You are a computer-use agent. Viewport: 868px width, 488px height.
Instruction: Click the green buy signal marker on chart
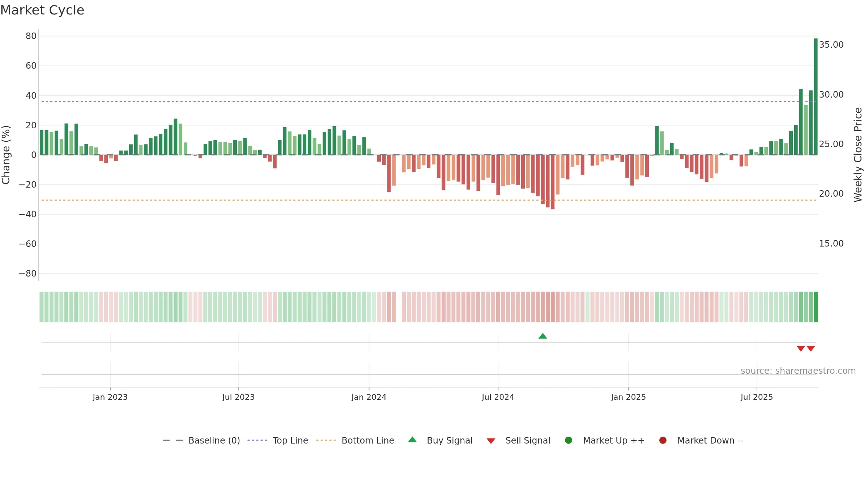(x=542, y=336)
